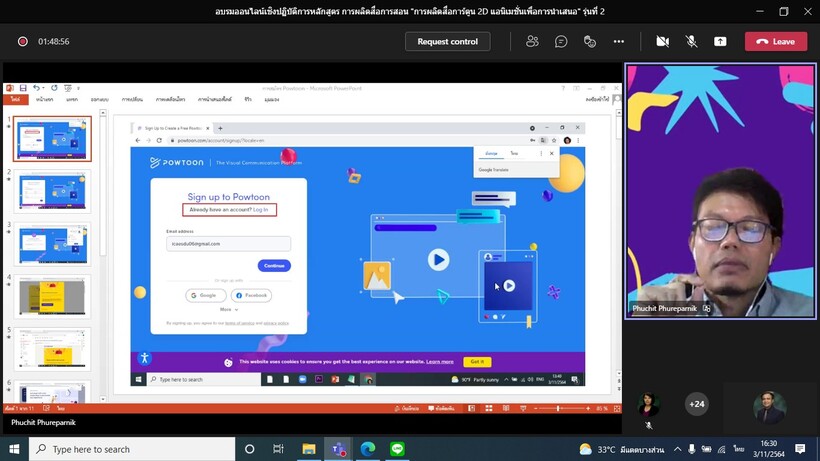820x461 pixels.
Task: Open the meeting chat icon
Action: (561, 41)
